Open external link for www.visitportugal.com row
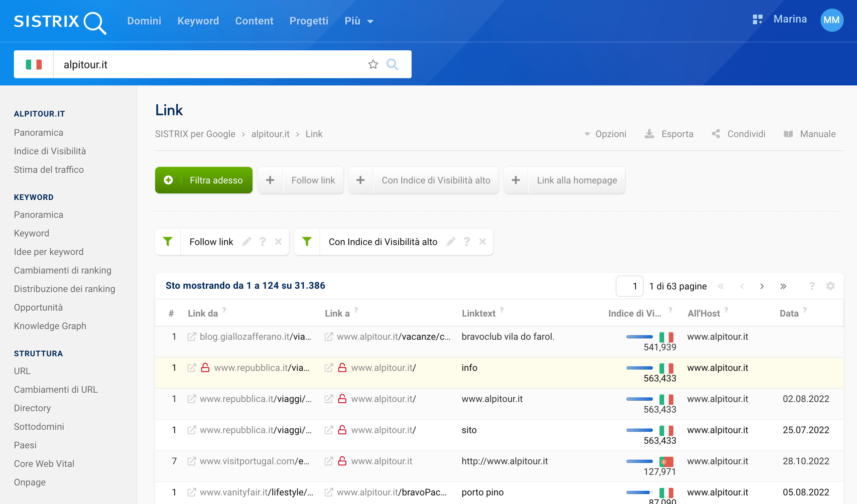 (192, 461)
